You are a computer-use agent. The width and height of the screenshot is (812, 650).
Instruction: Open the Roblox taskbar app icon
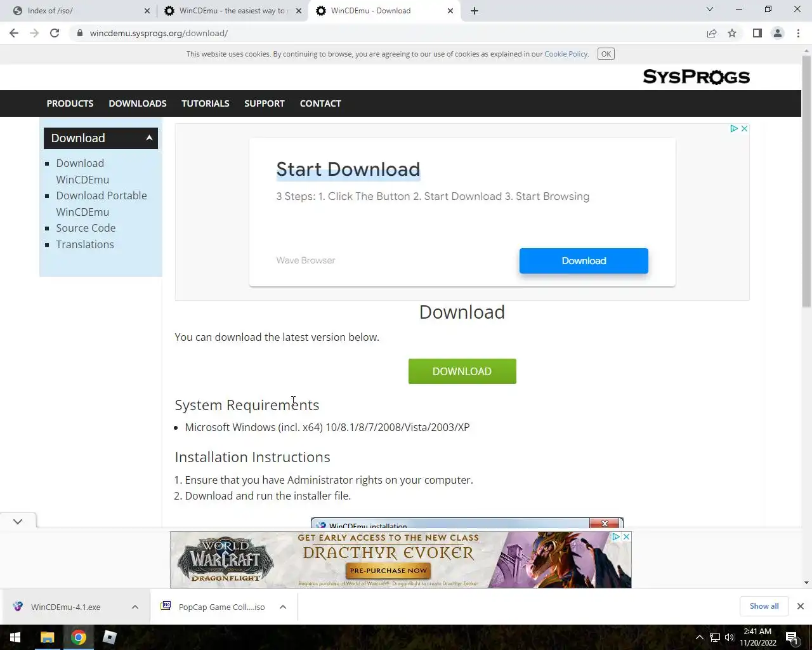110,637
